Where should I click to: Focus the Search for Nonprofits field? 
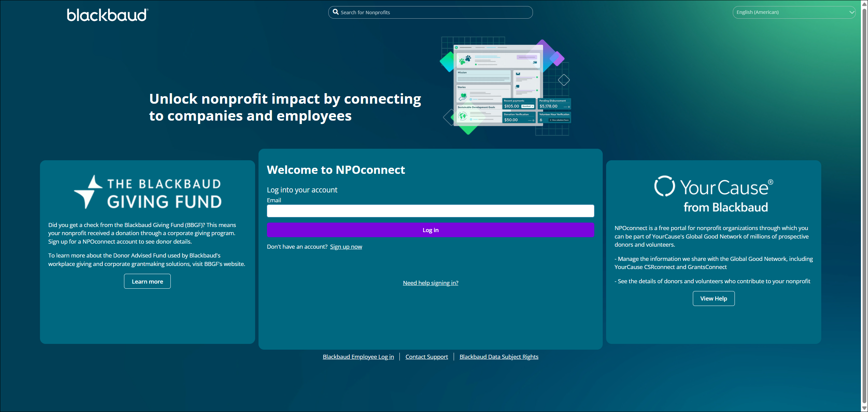click(434, 12)
